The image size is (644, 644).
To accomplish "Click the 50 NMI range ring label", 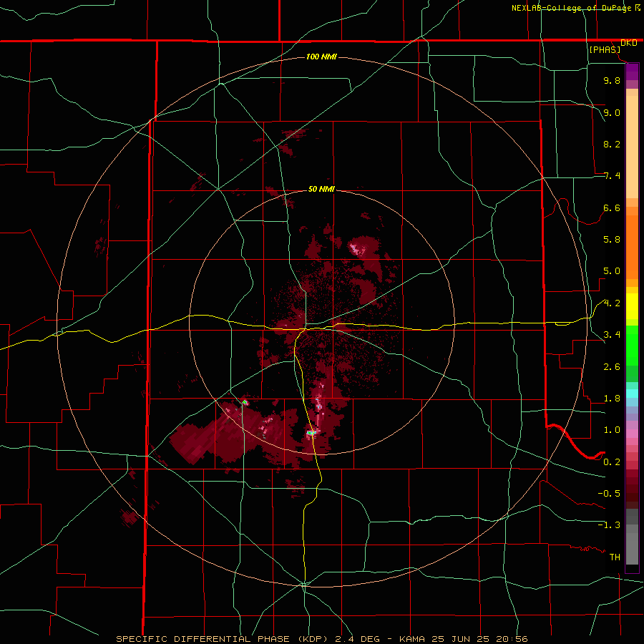I will point(321,189).
